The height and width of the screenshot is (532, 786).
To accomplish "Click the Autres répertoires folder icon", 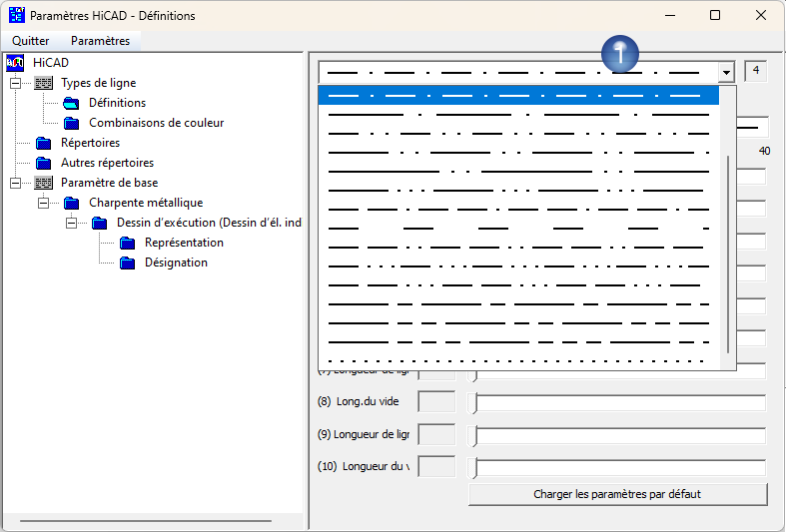I will (43, 163).
